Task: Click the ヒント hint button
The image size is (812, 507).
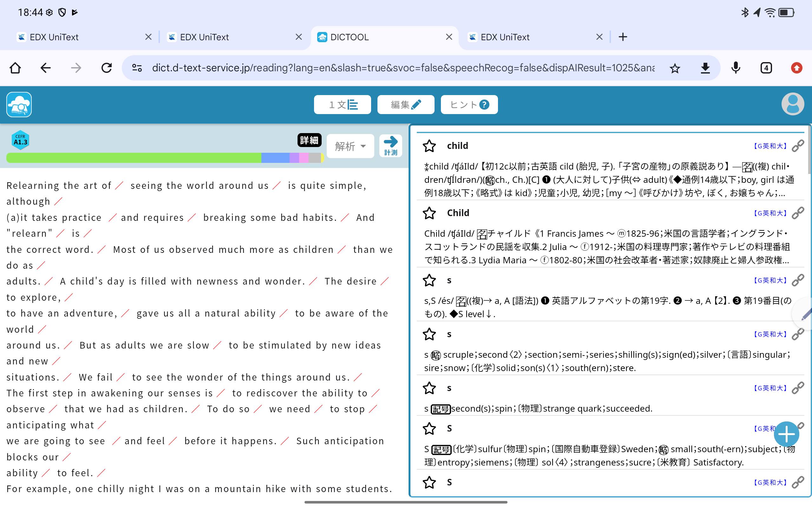Action: (469, 105)
